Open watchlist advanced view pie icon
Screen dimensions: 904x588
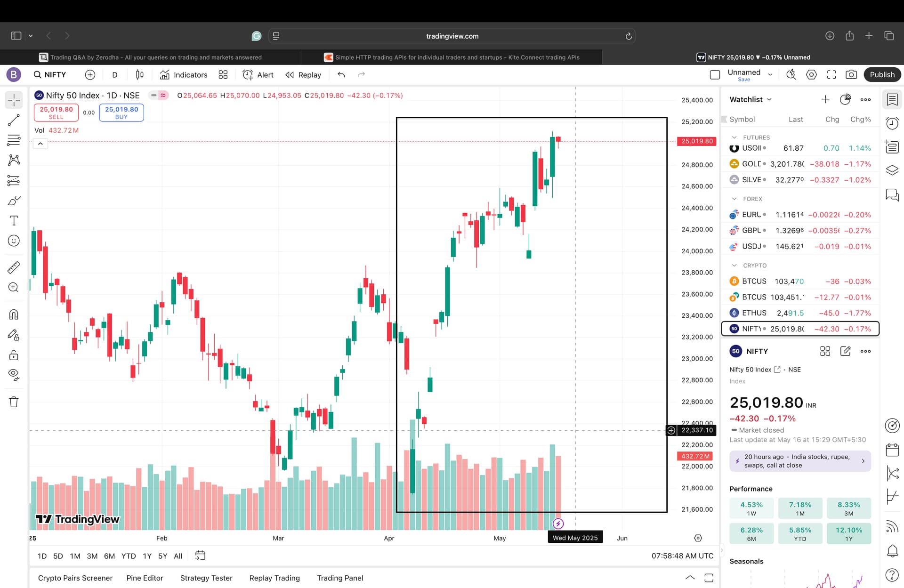pos(846,99)
